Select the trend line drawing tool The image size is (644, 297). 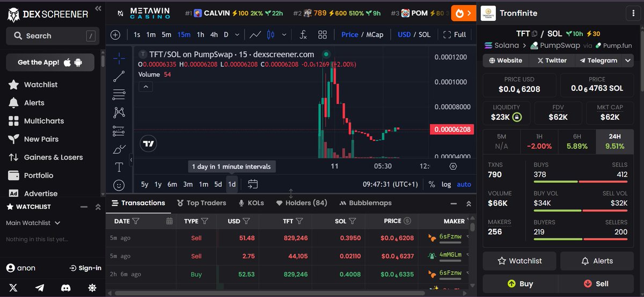pos(119,77)
